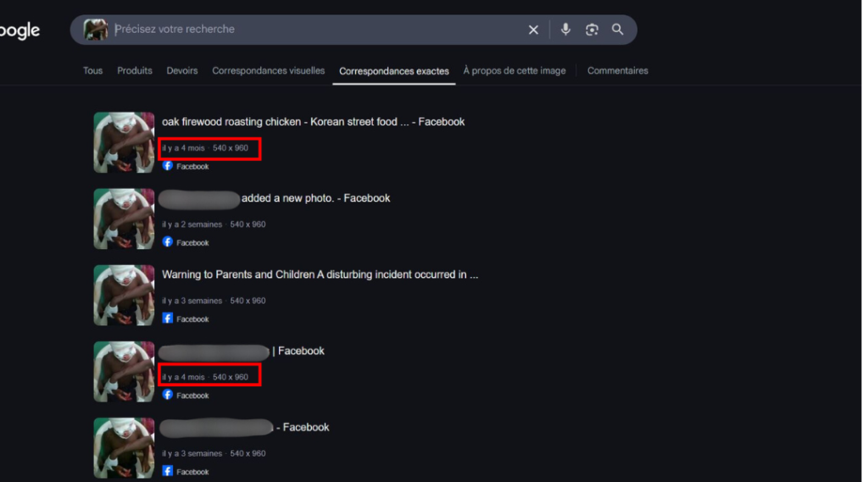Click thumbnail of the last '- Facebook' result
Image resolution: width=868 pixels, height=482 pixels.
coord(124,448)
